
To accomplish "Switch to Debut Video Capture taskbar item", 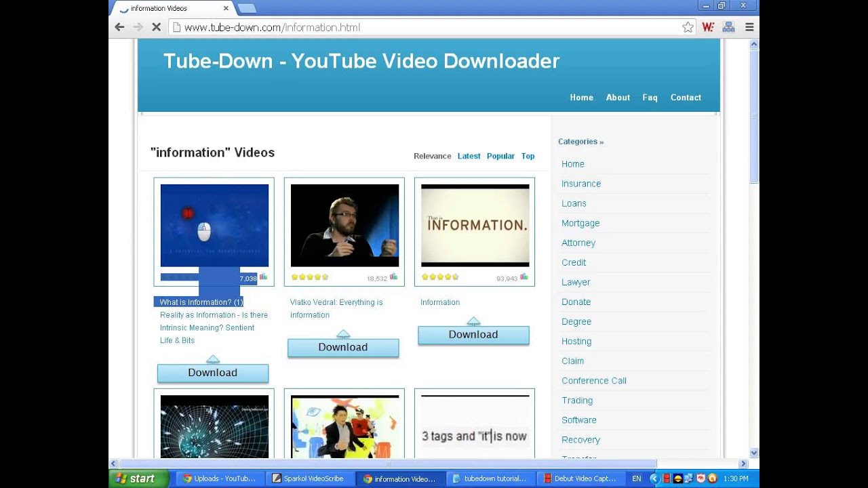I will coord(580,479).
